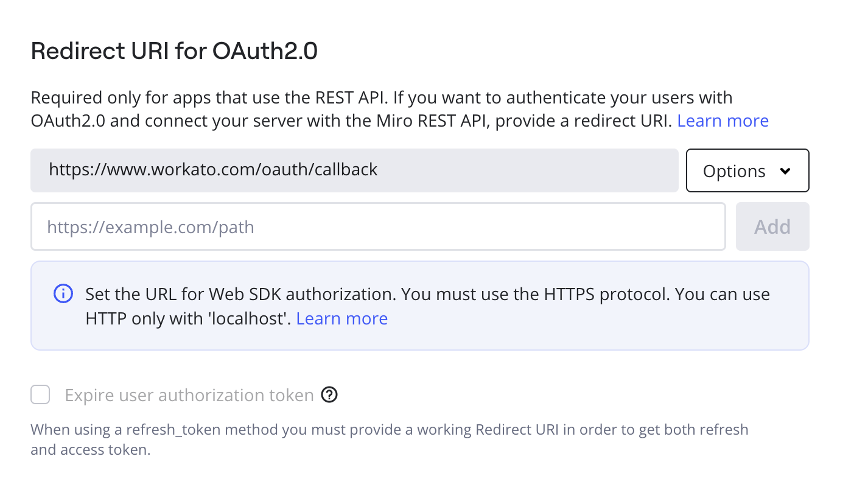Click the 'Required only for apps' description paragraph
The height and width of the screenshot is (487, 868).
click(x=399, y=109)
